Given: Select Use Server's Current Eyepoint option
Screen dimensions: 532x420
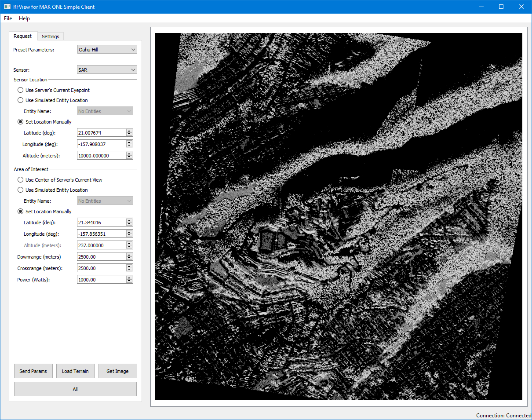Looking at the screenshot, I should (x=21, y=90).
